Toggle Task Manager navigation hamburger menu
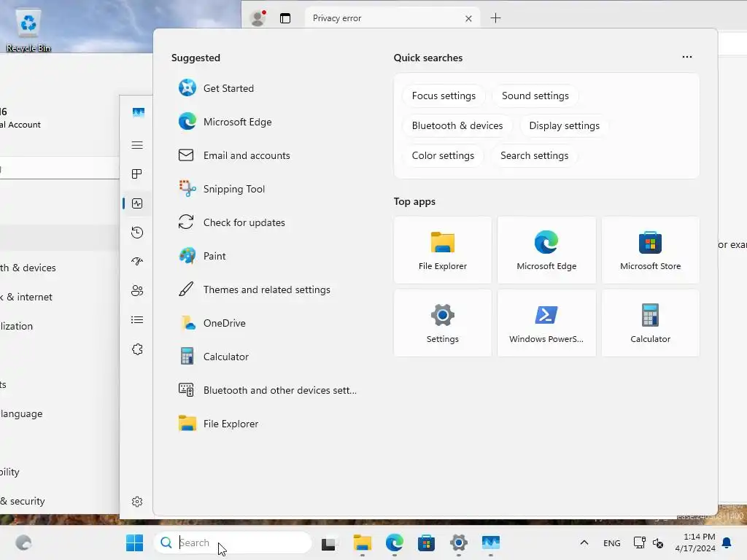This screenshot has height=560, width=747. pyautogui.click(x=137, y=145)
